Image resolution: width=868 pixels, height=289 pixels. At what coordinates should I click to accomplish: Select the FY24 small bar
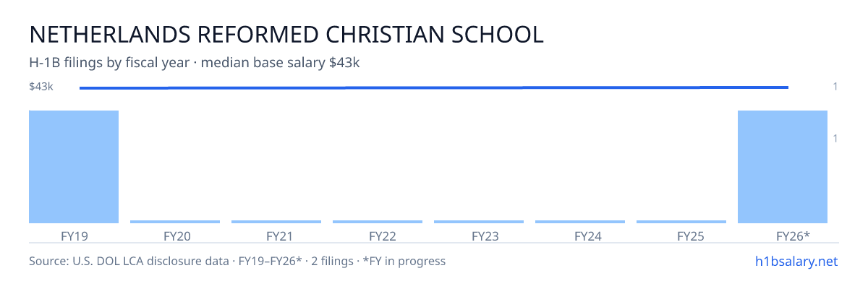[580, 222]
